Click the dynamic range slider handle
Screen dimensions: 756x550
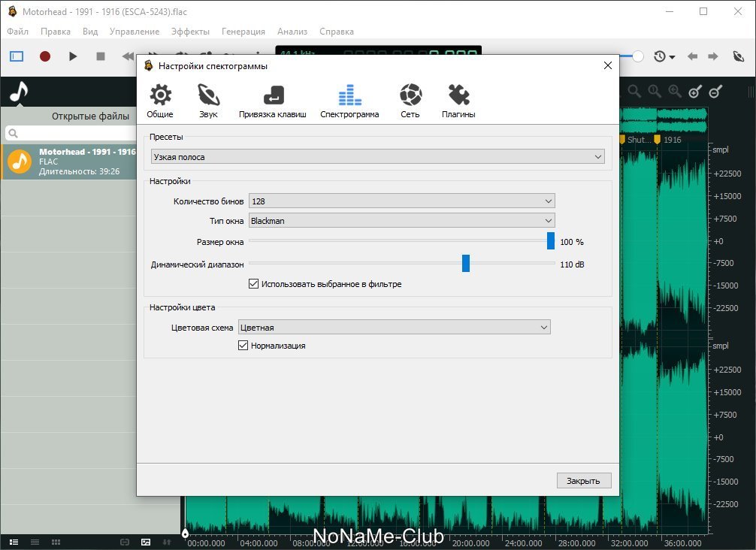click(x=466, y=263)
